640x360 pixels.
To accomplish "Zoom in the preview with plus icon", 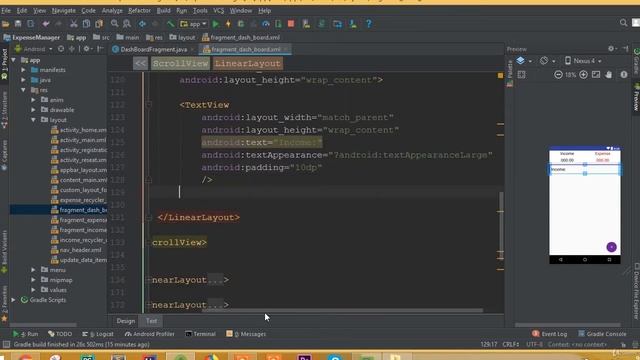I will (x=583, y=75).
